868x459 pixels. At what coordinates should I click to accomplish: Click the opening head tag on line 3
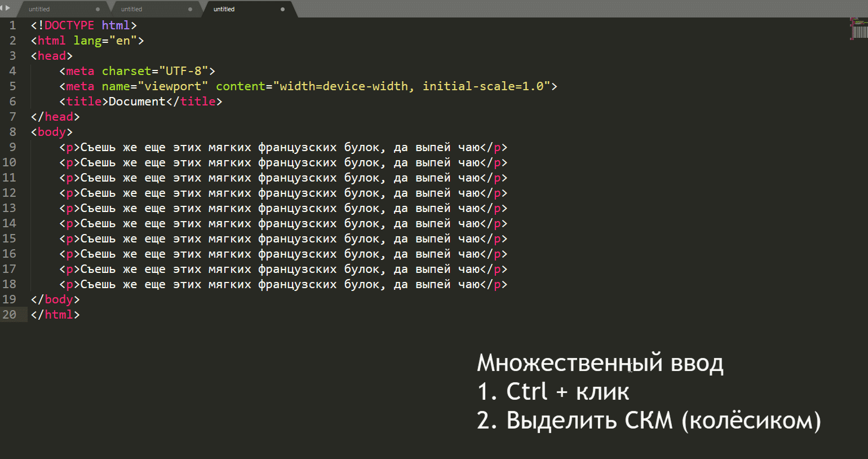click(52, 56)
